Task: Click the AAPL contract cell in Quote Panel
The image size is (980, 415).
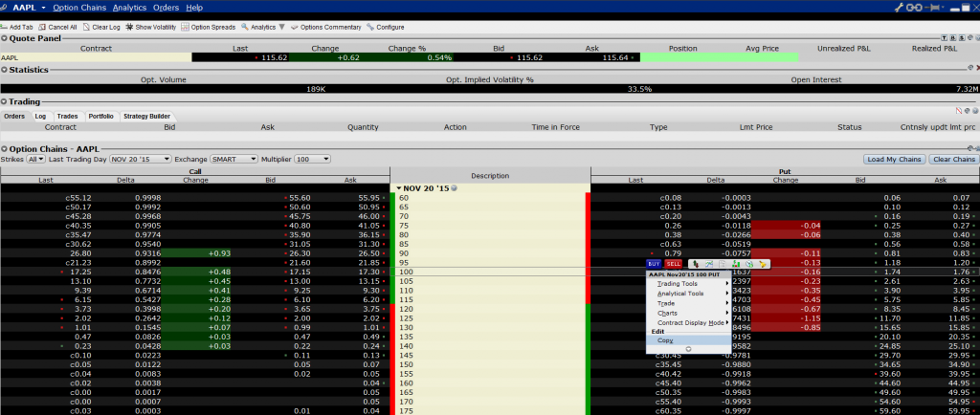Action: [97, 57]
